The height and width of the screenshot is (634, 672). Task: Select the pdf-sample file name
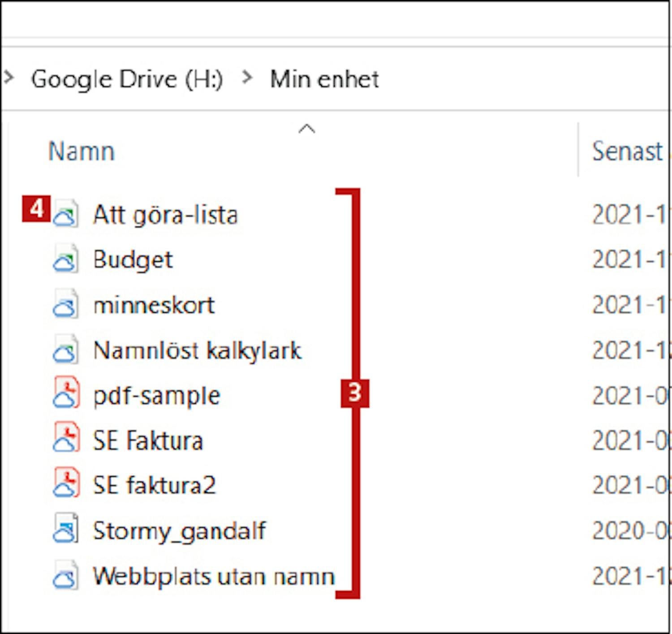pos(156,395)
